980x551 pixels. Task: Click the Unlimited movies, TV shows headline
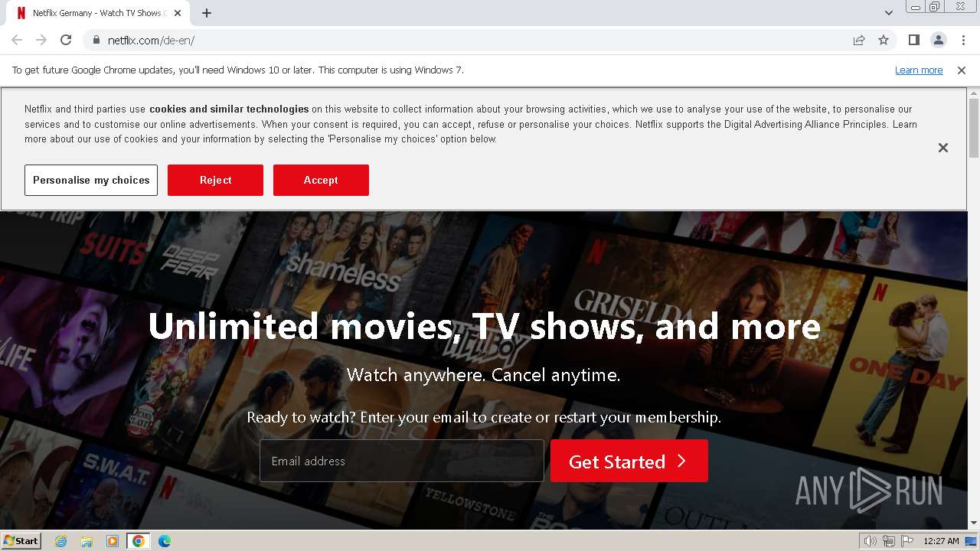[484, 326]
